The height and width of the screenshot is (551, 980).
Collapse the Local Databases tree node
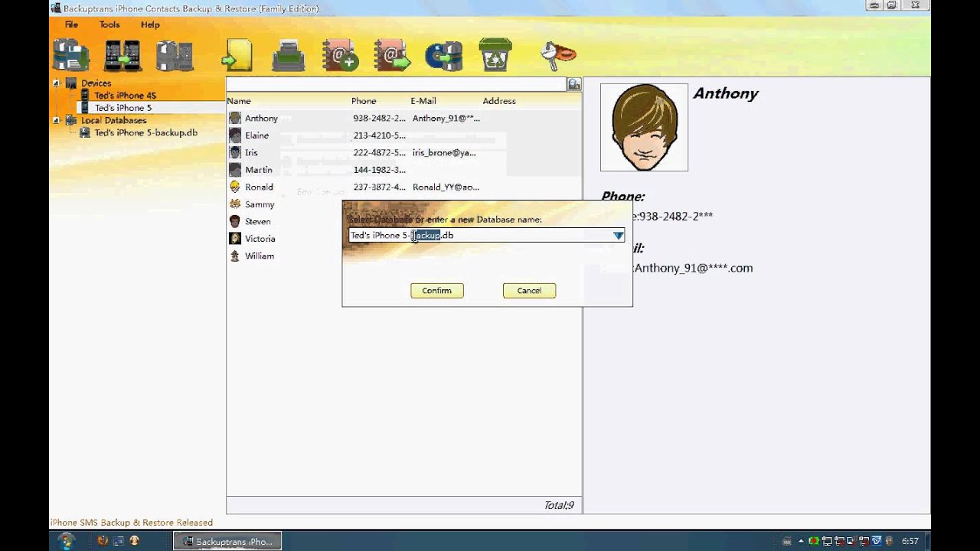click(56, 120)
